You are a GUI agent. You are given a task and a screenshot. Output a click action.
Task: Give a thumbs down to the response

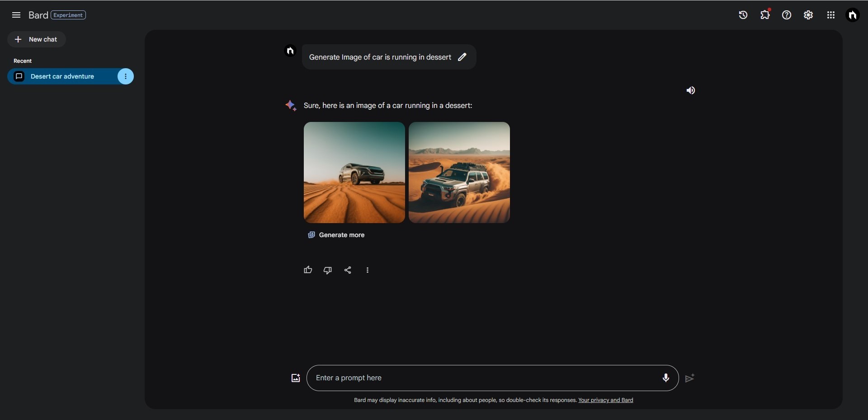(x=327, y=270)
